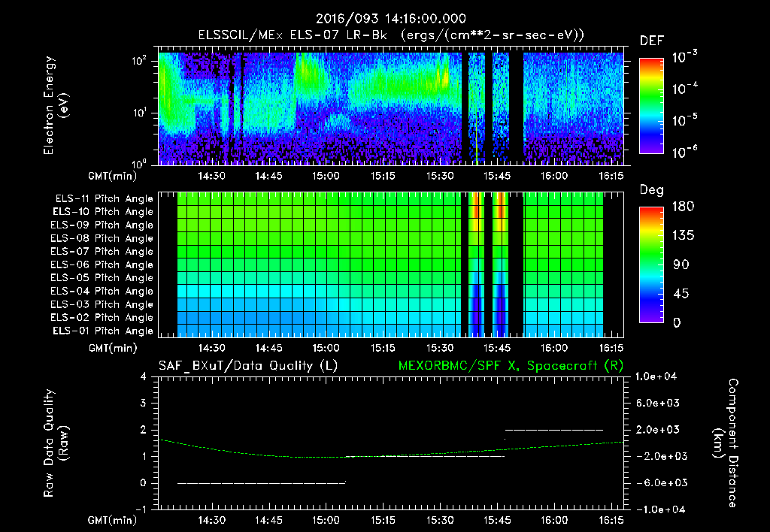Click the Raw Data Quality (Raw) axis title
Image resolution: width=770 pixels, height=532 pixels.
pyautogui.click(x=56, y=443)
